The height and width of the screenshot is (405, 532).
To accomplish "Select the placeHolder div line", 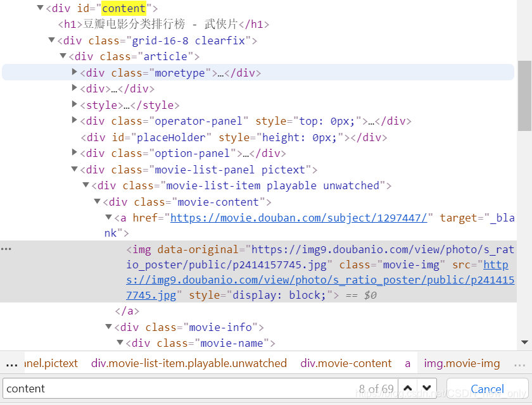I will (234, 137).
